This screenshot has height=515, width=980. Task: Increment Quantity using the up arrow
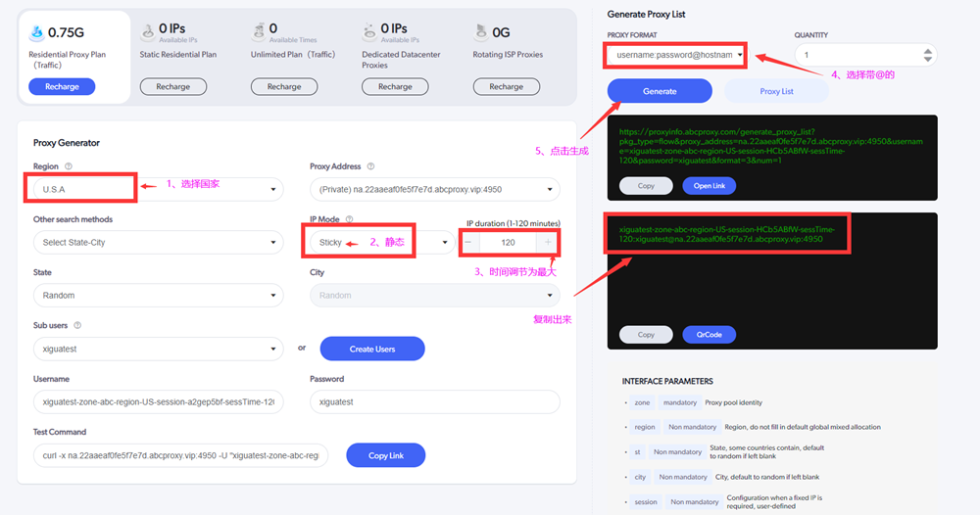tap(928, 51)
